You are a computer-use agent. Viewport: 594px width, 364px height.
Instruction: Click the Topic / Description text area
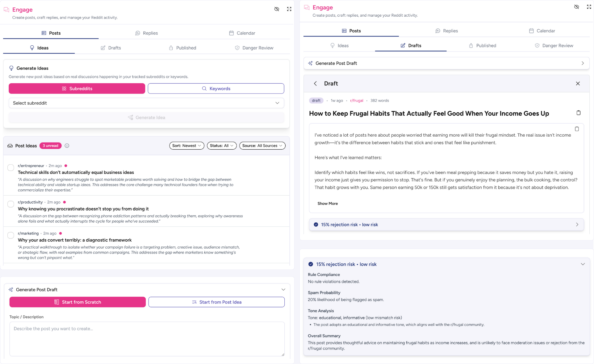coord(147,339)
